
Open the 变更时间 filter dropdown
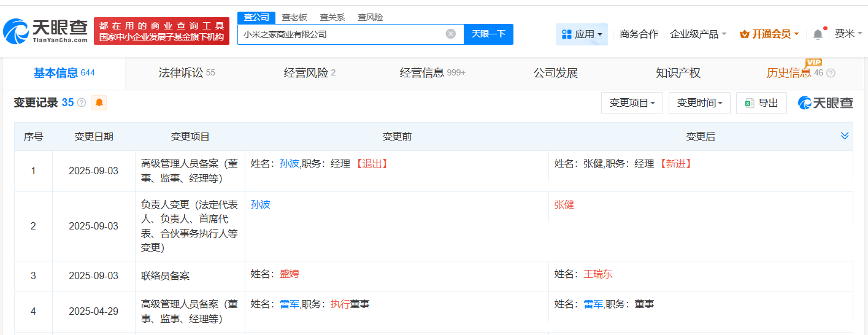(x=699, y=103)
